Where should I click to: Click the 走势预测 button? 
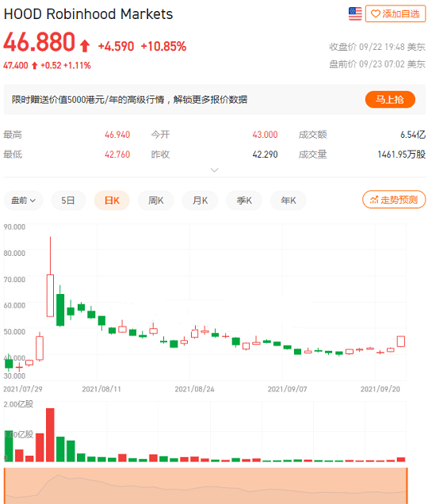pos(394,200)
